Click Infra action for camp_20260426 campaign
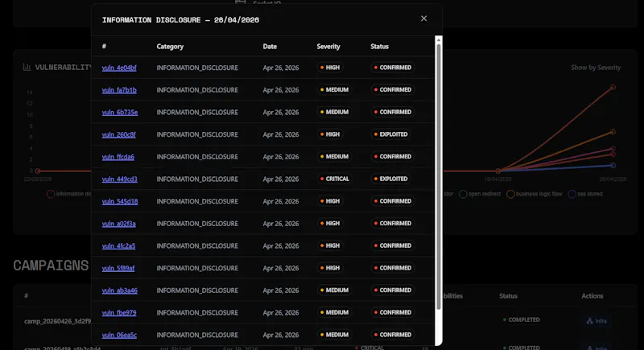The image size is (644, 350). point(597,321)
